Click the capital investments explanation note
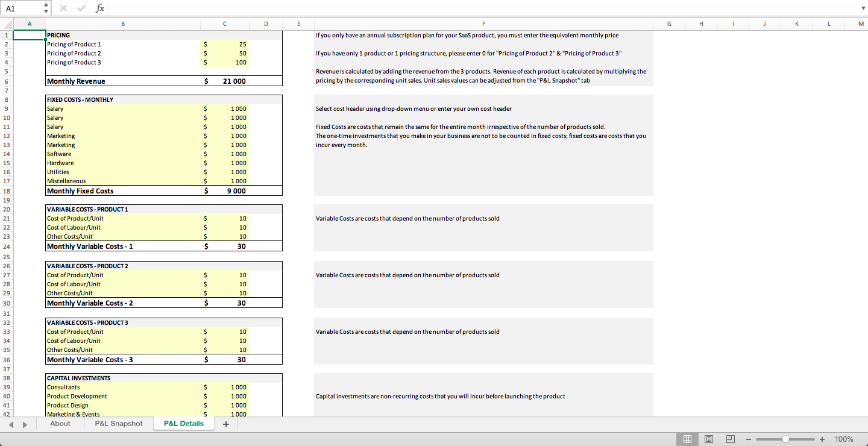Viewport: 868px width, 446px height. coord(441,396)
